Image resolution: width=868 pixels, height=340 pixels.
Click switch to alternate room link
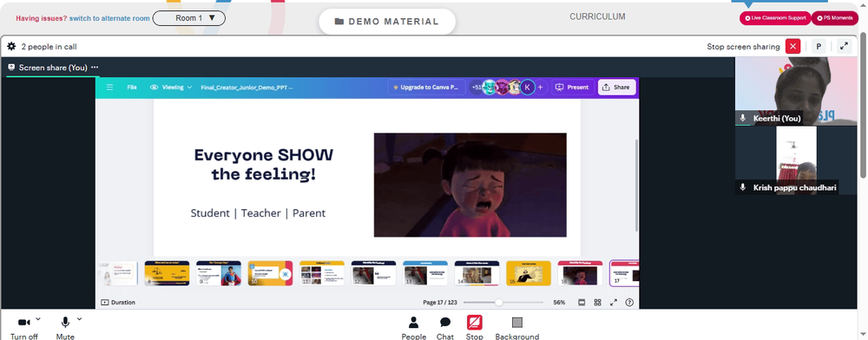click(109, 18)
